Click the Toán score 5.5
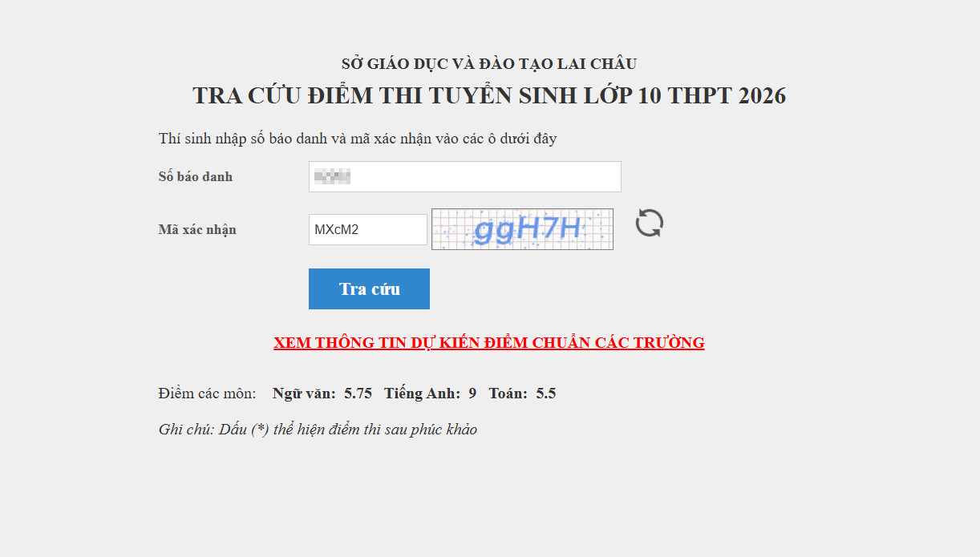This screenshot has height=557, width=980. click(546, 394)
